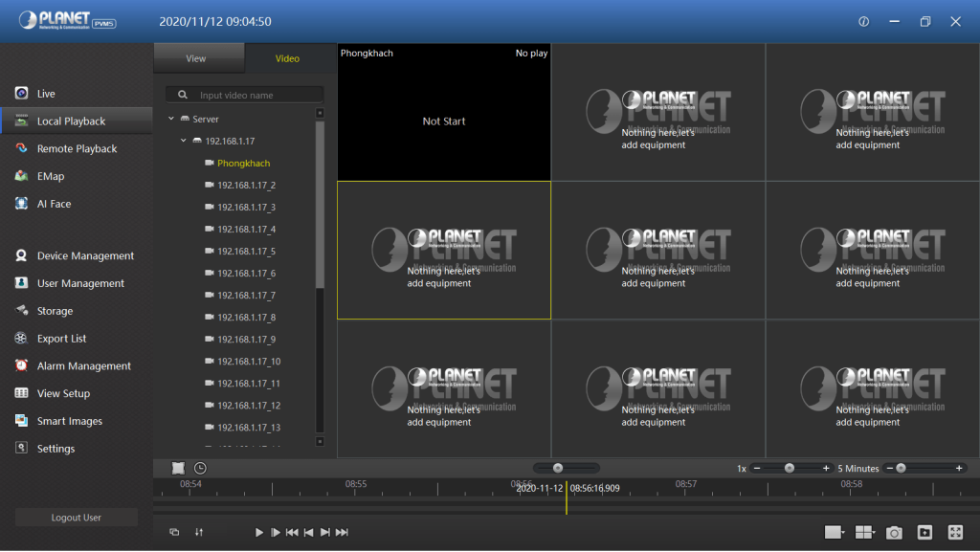
Task: Click the Logout User button
Action: pos(77,517)
